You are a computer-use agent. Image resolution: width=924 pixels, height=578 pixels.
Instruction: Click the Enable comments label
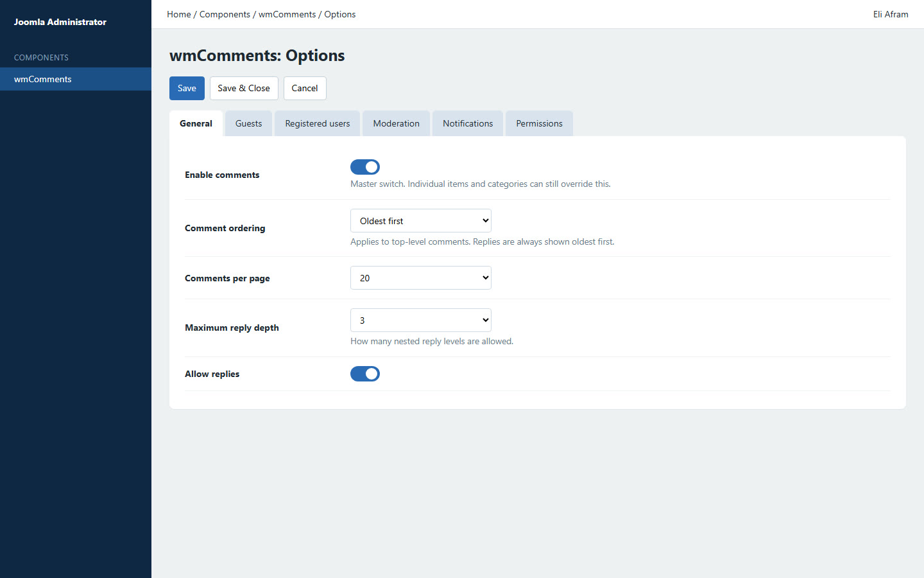[x=222, y=175]
